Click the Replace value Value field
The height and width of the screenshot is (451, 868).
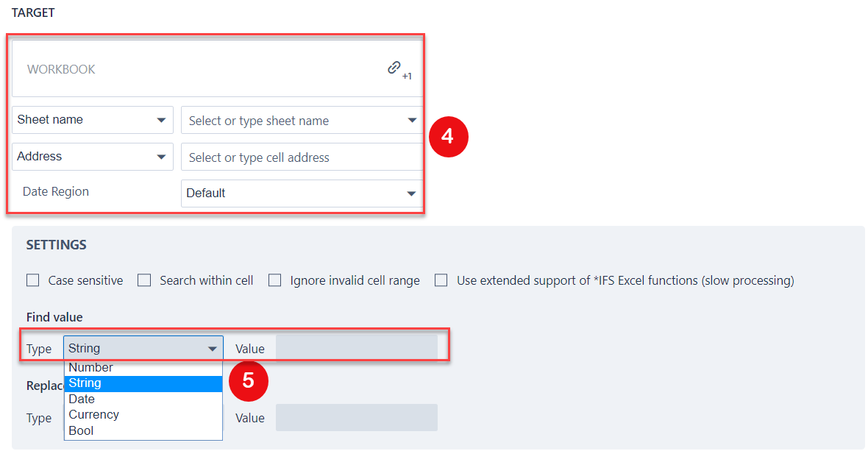tap(356, 418)
